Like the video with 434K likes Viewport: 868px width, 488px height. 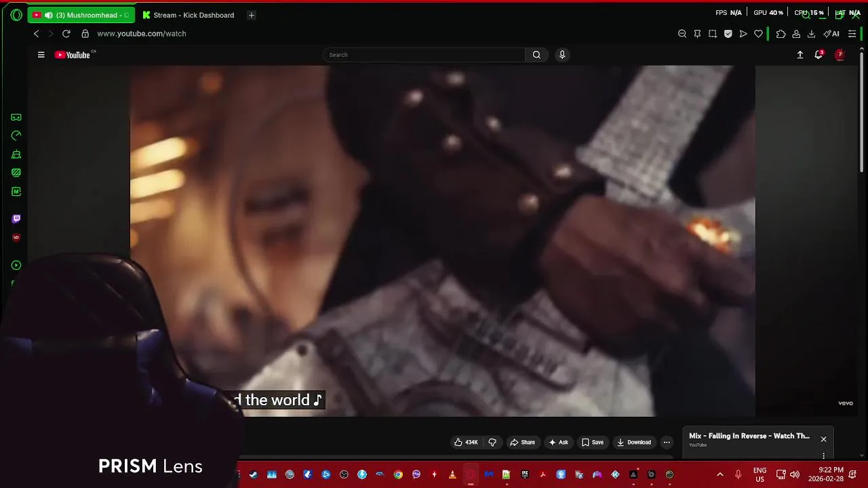click(x=466, y=443)
